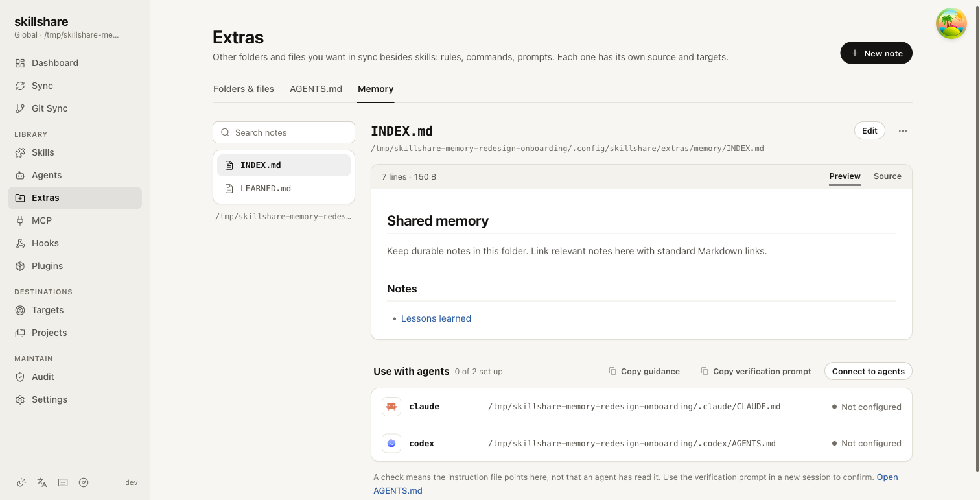Screen dimensions: 980x500
Task: Click the three-dots more options menu
Action: click(x=903, y=131)
